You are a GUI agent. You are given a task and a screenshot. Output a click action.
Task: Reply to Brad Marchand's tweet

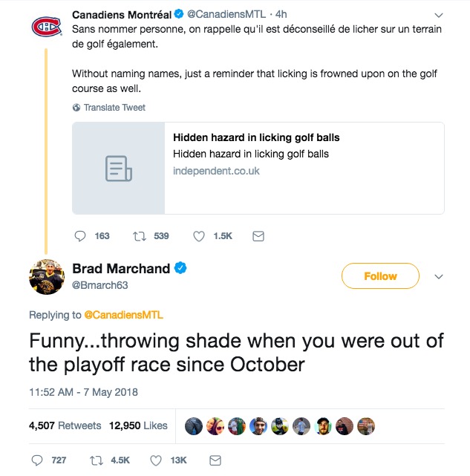39,460
